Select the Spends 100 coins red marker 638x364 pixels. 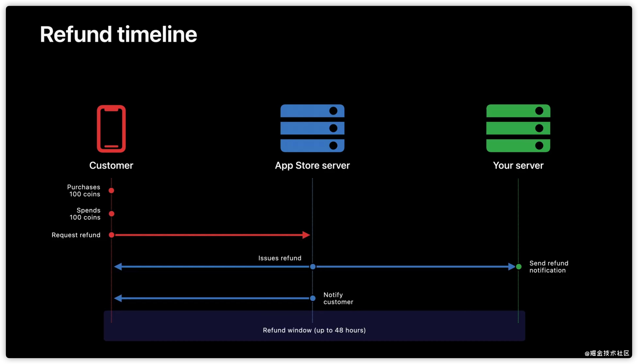point(112,213)
